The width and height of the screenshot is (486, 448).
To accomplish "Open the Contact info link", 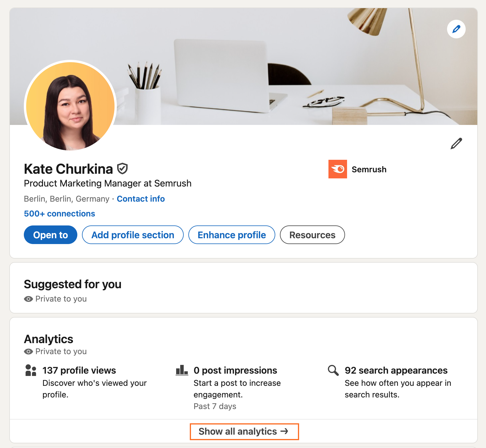I will (x=141, y=199).
